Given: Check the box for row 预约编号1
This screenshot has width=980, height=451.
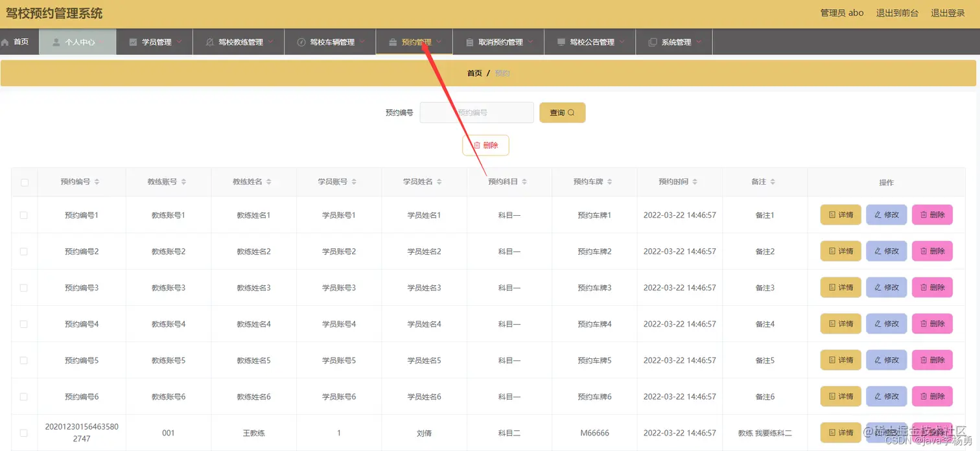Looking at the screenshot, I should coord(24,215).
